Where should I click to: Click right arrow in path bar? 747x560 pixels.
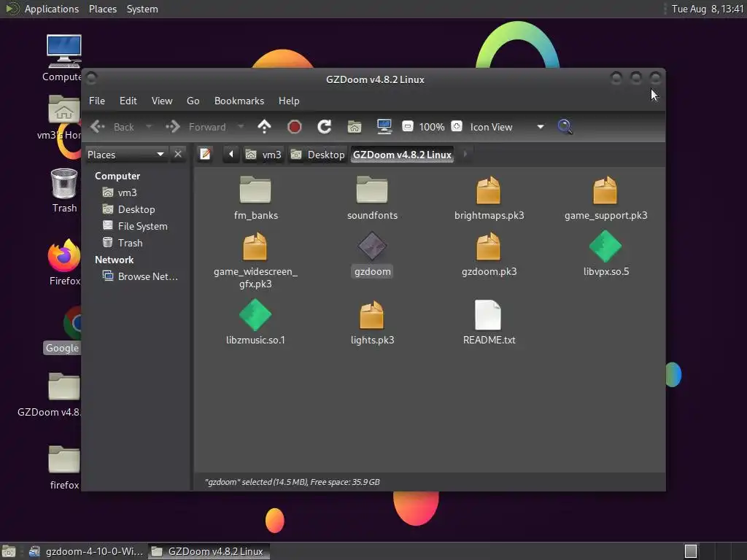pos(465,155)
